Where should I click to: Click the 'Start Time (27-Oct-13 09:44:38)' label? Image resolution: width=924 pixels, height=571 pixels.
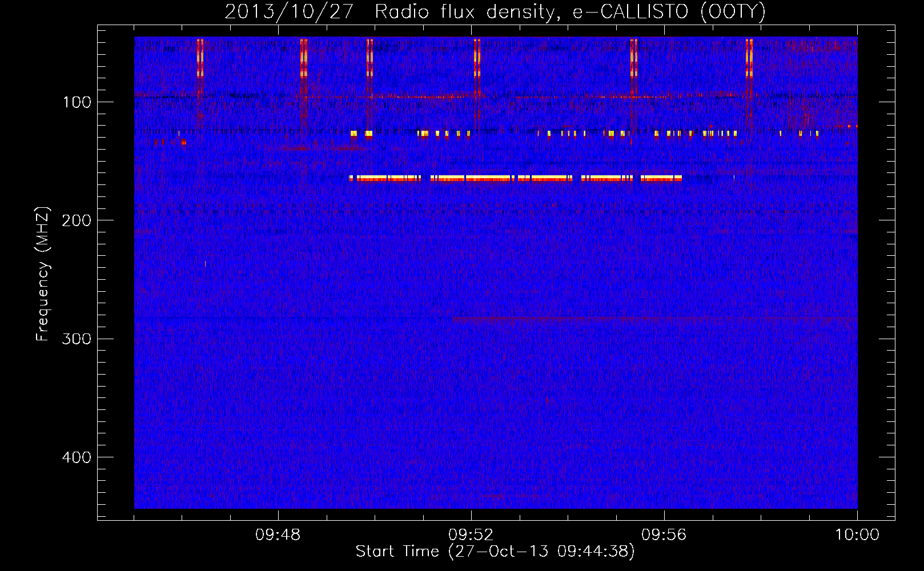pyautogui.click(x=495, y=552)
